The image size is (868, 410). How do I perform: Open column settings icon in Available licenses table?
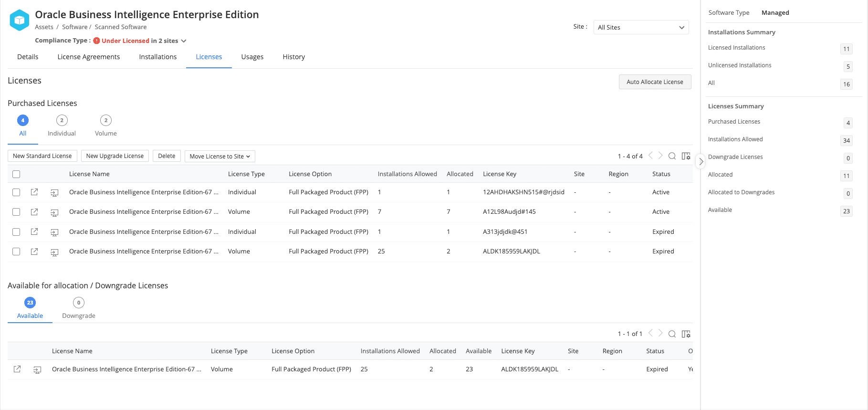tap(686, 334)
